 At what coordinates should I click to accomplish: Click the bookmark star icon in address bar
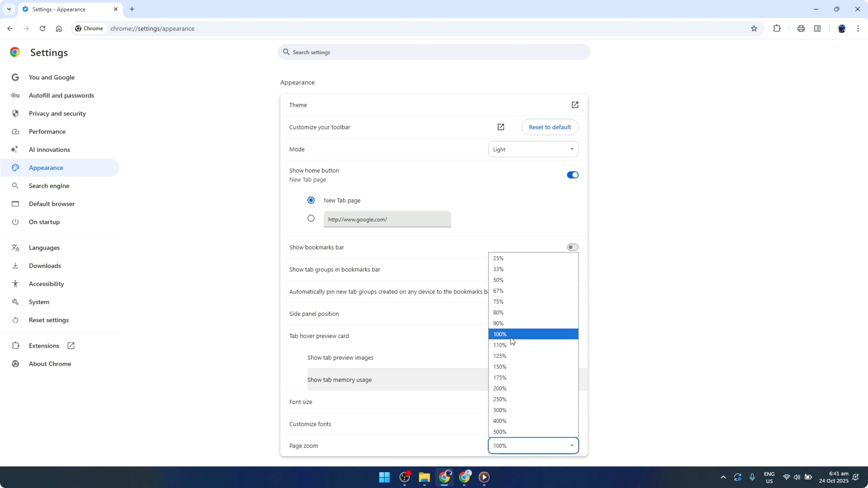point(754,29)
